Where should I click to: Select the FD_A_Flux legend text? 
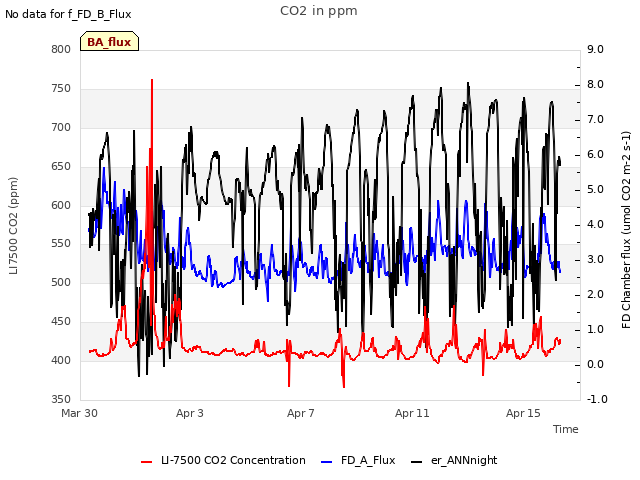point(368,460)
